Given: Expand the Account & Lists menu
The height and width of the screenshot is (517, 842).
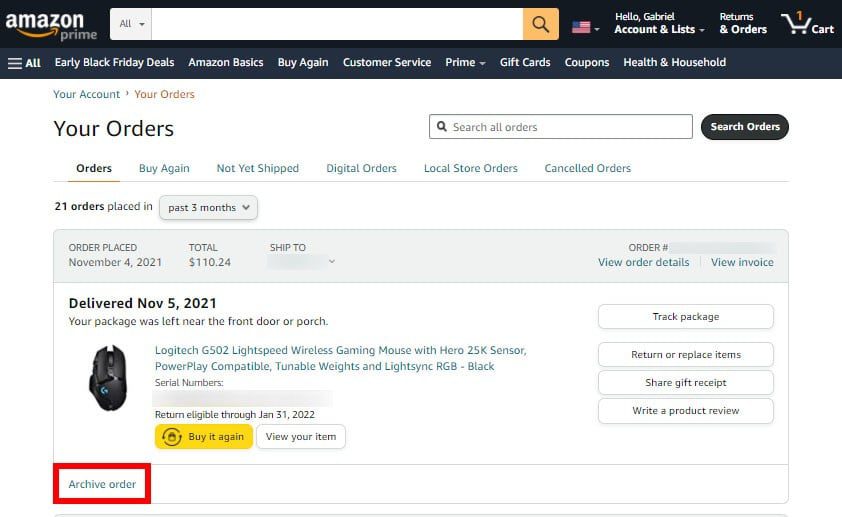Looking at the screenshot, I should coord(659,24).
